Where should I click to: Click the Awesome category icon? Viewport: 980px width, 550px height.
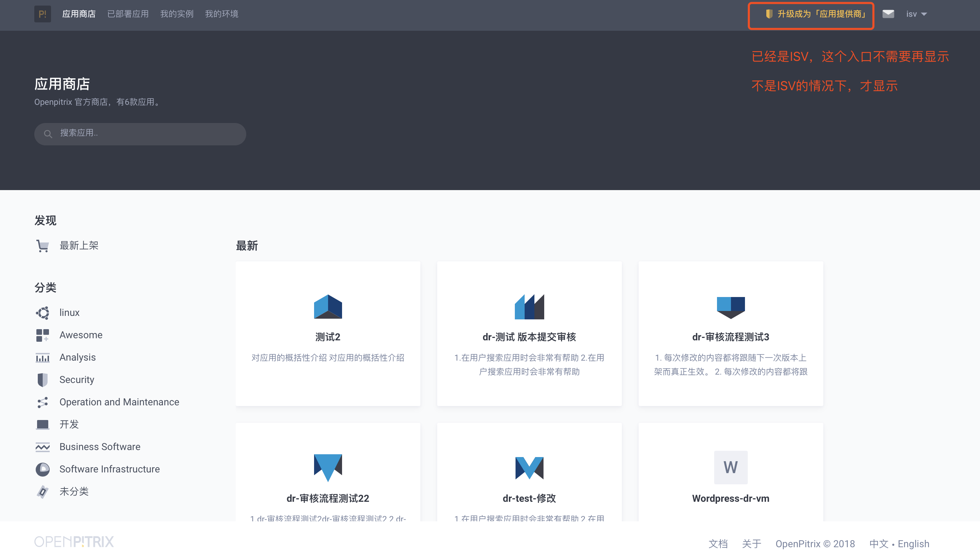click(42, 335)
